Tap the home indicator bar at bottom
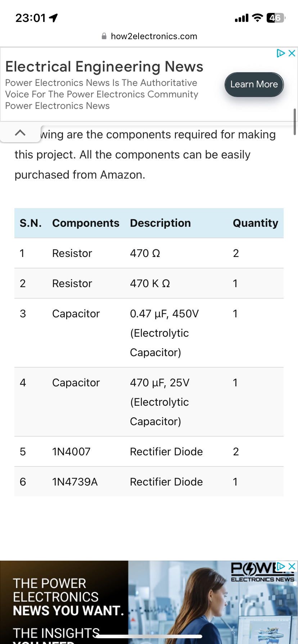Screen dimensions: 298x644 pos(149,637)
